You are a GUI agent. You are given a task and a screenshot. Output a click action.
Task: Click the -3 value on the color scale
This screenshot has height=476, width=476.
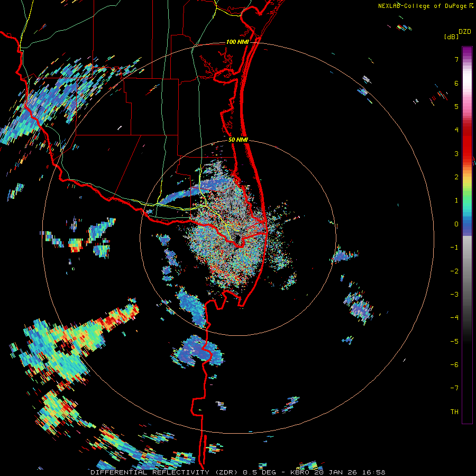point(454,294)
